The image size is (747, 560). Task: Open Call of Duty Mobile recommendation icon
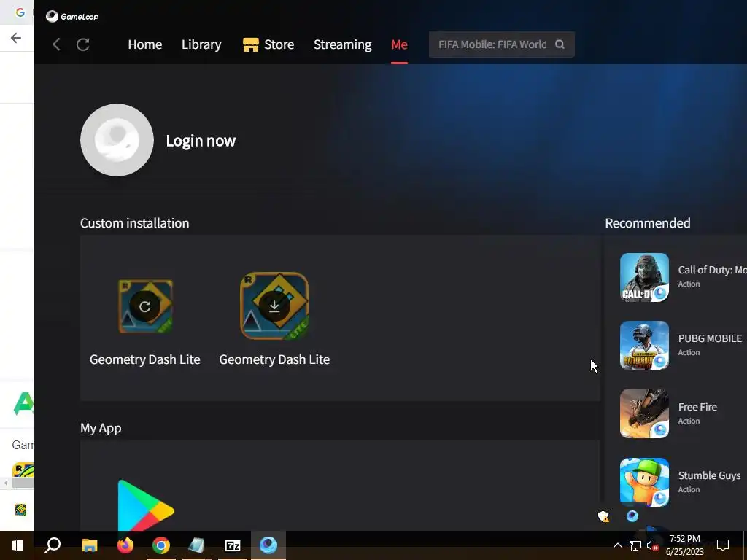[644, 277]
